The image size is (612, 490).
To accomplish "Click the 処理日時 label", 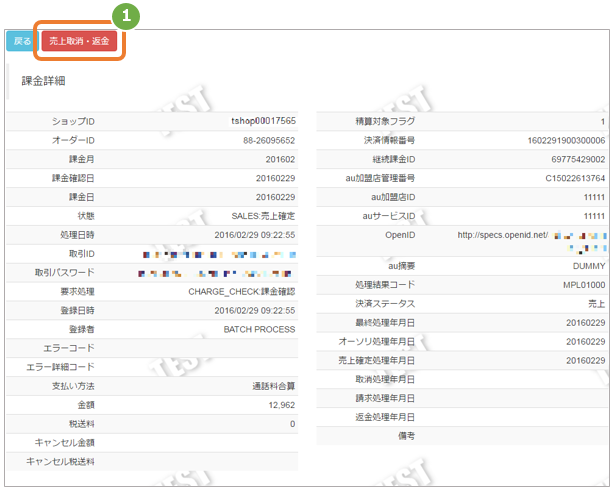I will (x=77, y=235).
